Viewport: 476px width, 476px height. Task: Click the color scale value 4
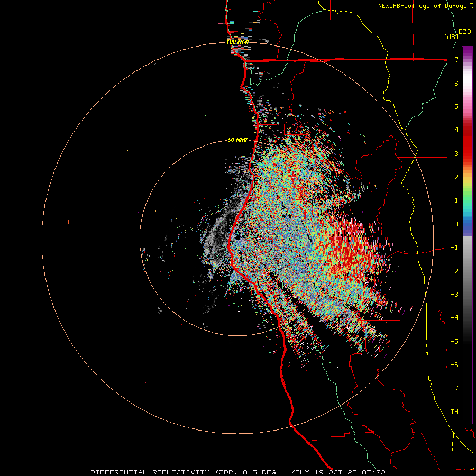pos(456,130)
